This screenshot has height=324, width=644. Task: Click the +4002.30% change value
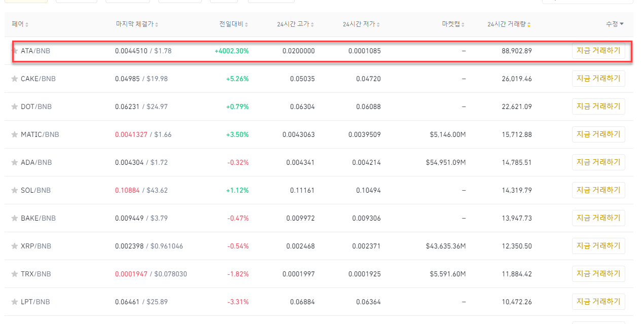(232, 51)
